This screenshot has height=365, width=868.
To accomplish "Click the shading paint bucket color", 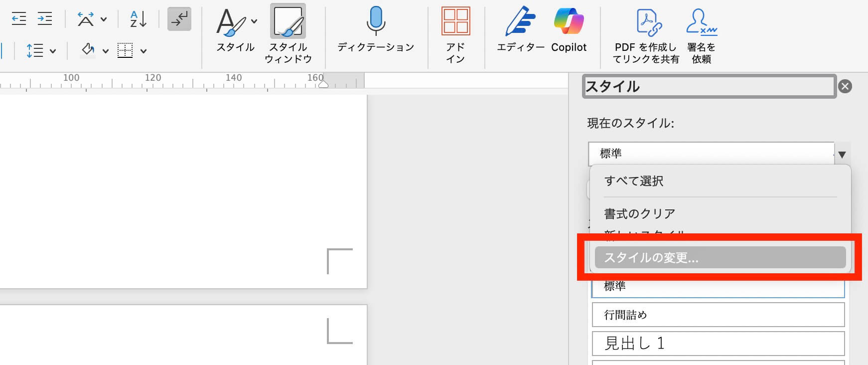I will pos(88,50).
